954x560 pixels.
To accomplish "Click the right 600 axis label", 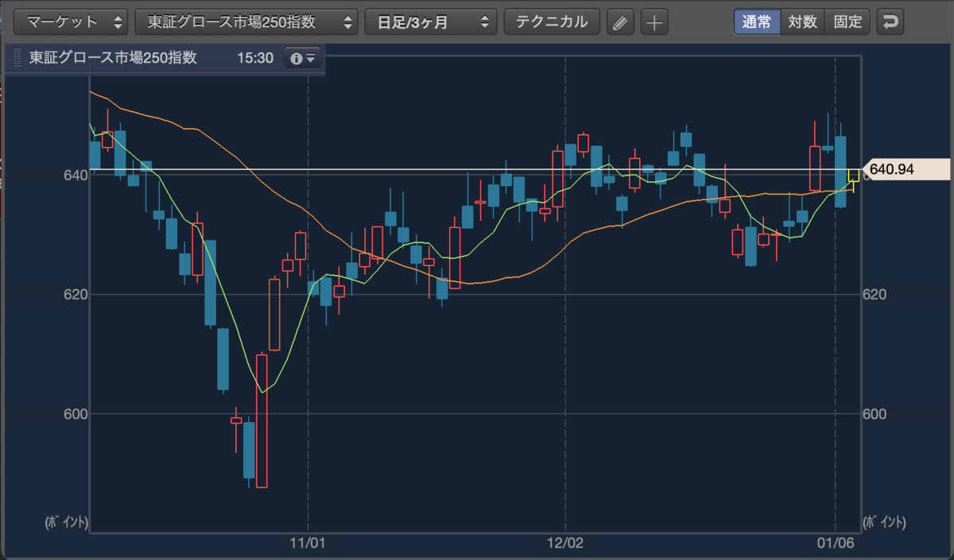I will pyautogui.click(x=874, y=414).
